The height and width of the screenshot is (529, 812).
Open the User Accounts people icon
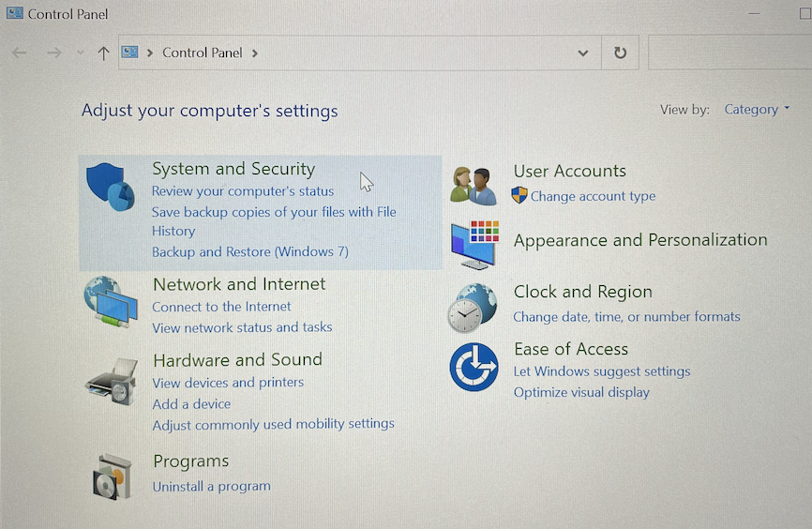pos(474,186)
